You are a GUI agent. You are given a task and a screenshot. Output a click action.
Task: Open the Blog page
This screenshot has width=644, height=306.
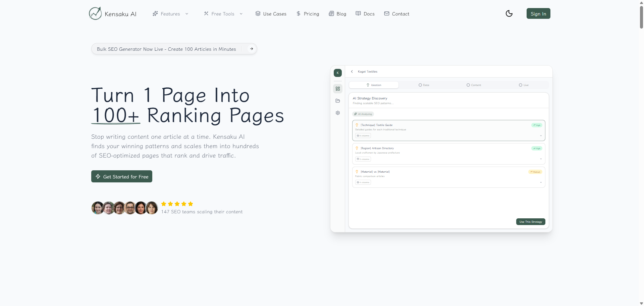click(337, 14)
